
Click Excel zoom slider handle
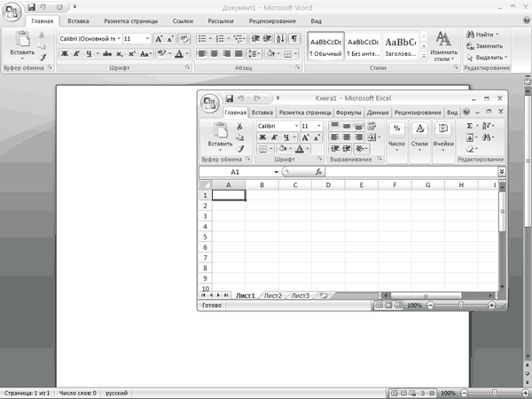tap(460, 305)
